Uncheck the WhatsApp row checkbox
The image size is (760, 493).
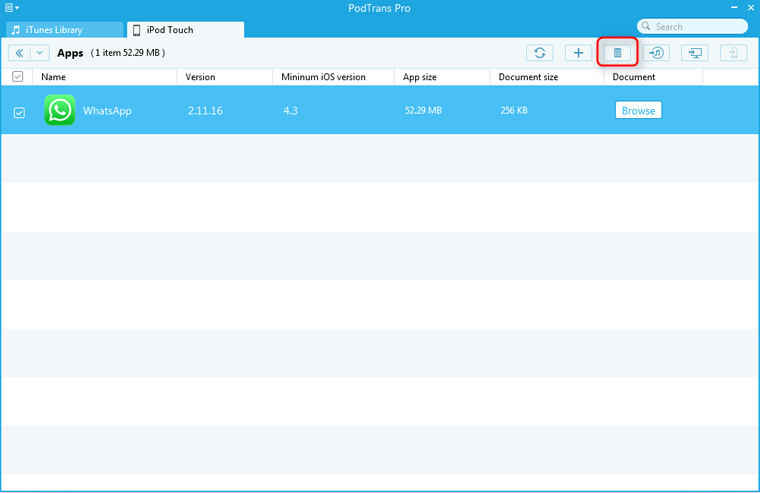point(19,112)
